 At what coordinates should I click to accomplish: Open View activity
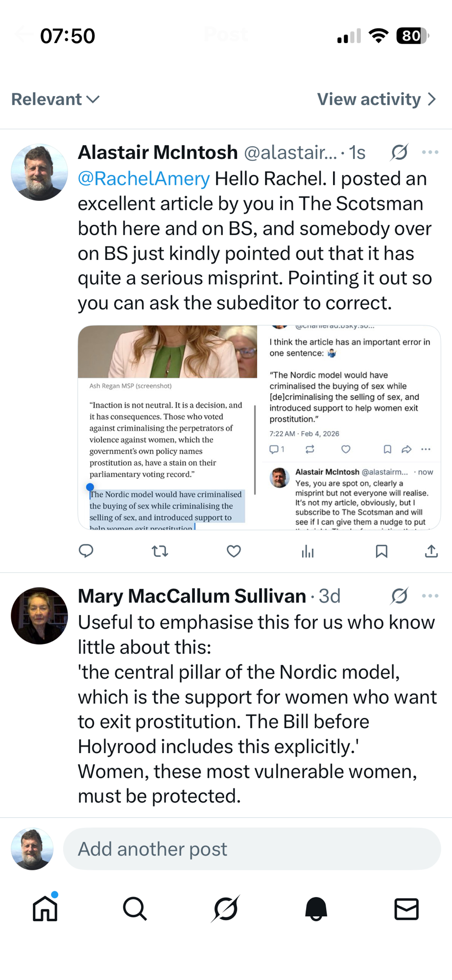click(x=376, y=99)
